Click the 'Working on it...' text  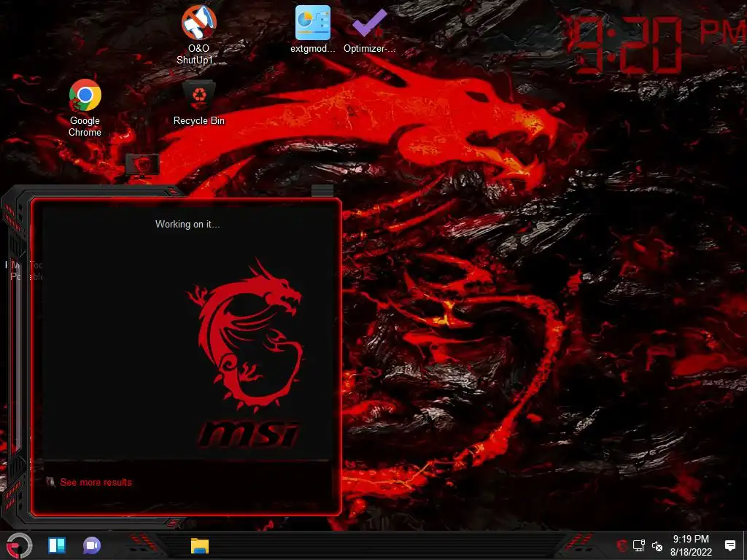click(187, 224)
